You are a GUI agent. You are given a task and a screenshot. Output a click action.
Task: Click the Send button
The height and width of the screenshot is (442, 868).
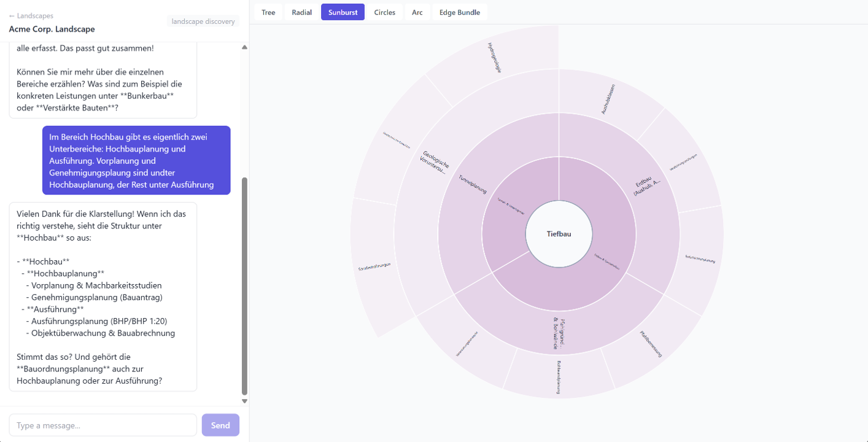[x=220, y=425]
